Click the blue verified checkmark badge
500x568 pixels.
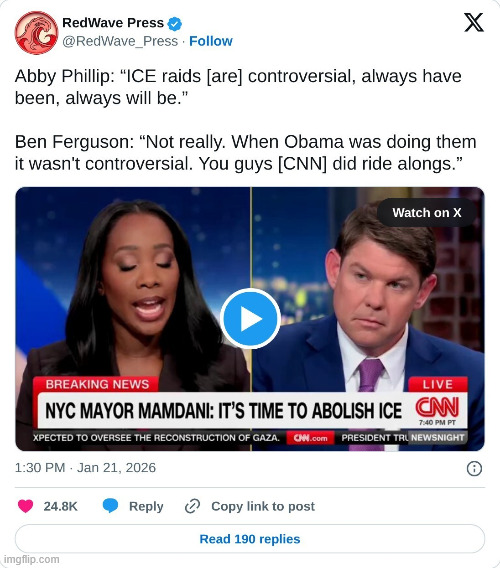(x=175, y=24)
